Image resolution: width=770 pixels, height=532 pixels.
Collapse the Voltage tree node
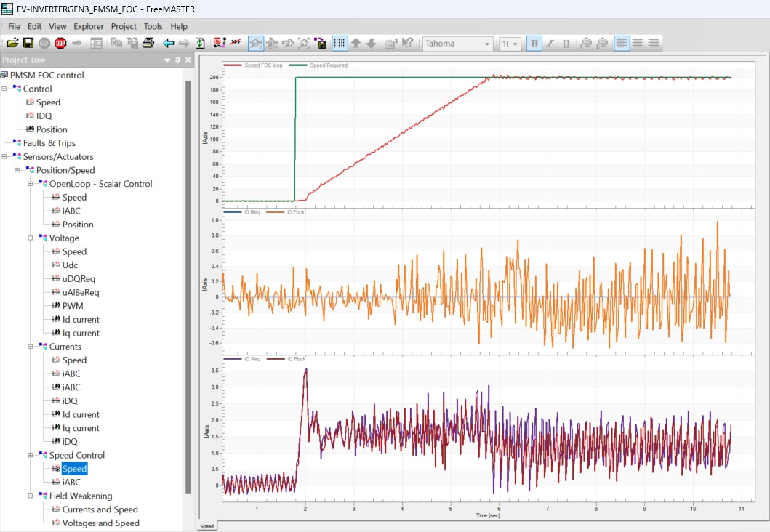(x=31, y=238)
